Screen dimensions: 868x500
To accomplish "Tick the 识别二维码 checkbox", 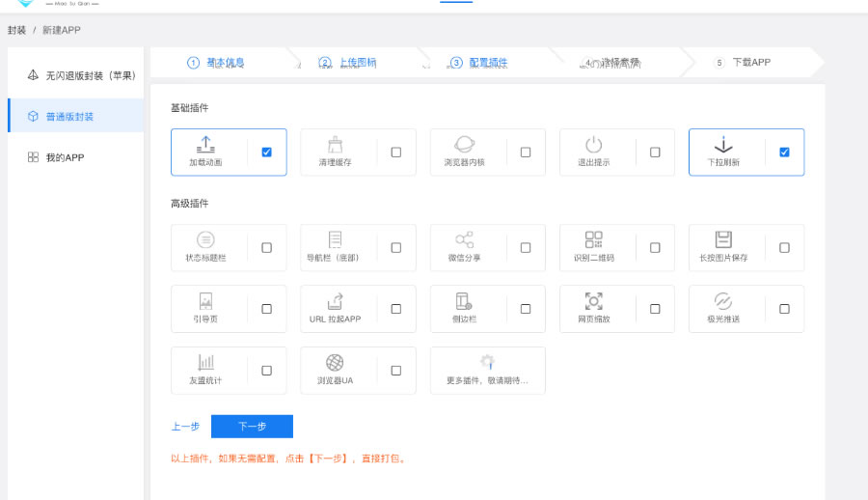I will tap(655, 247).
